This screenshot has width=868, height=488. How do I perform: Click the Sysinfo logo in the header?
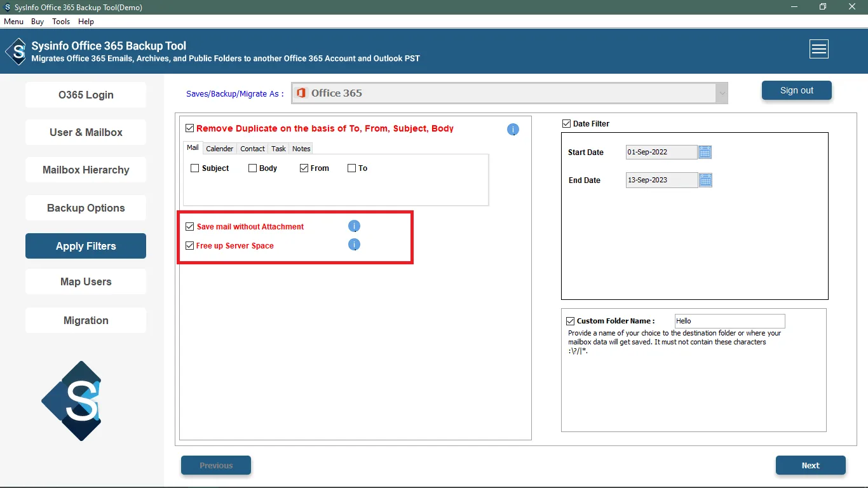coord(17,51)
